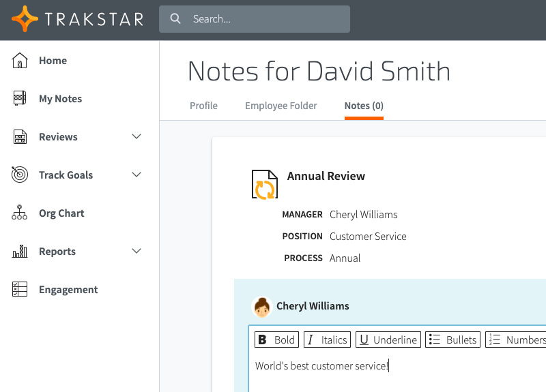546x392 pixels.
Task: Open the Engagement checklist icon
Action: point(20,289)
